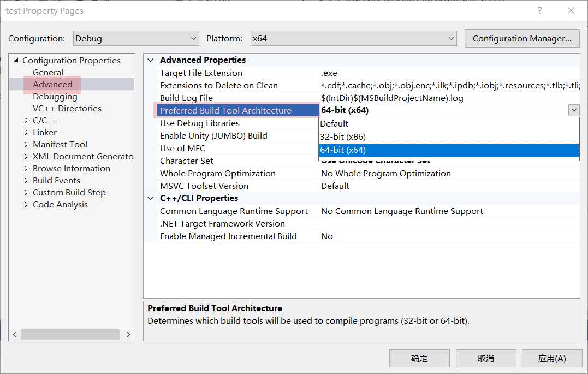This screenshot has height=374, width=588.
Task: Select the Build Events tree item label
Action: 56,180
